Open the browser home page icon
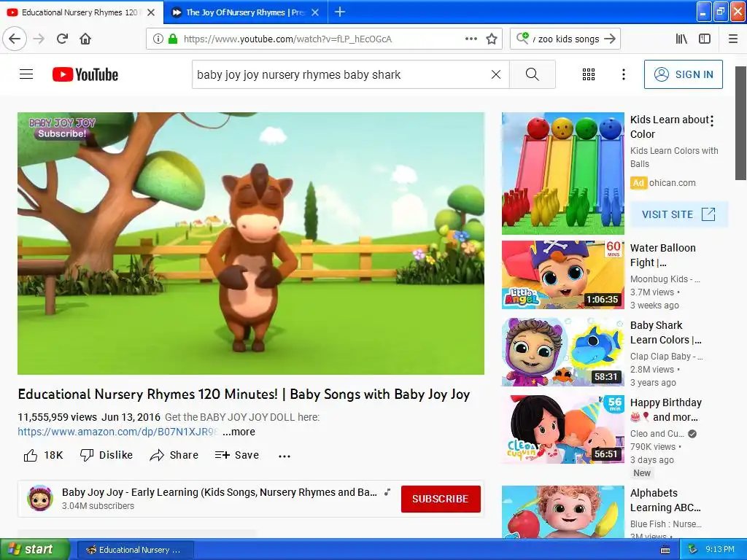Image resolution: width=747 pixels, height=560 pixels. click(x=85, y=39)
